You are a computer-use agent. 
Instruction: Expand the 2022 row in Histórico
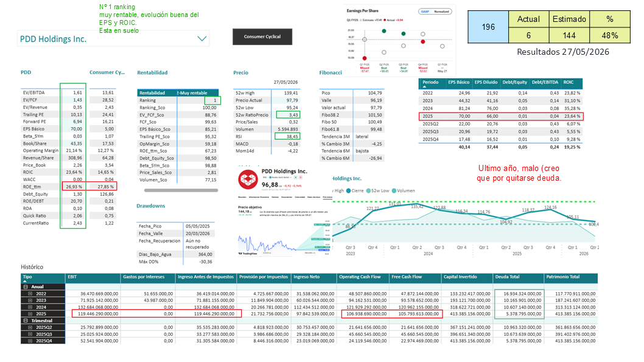(30, 294)
